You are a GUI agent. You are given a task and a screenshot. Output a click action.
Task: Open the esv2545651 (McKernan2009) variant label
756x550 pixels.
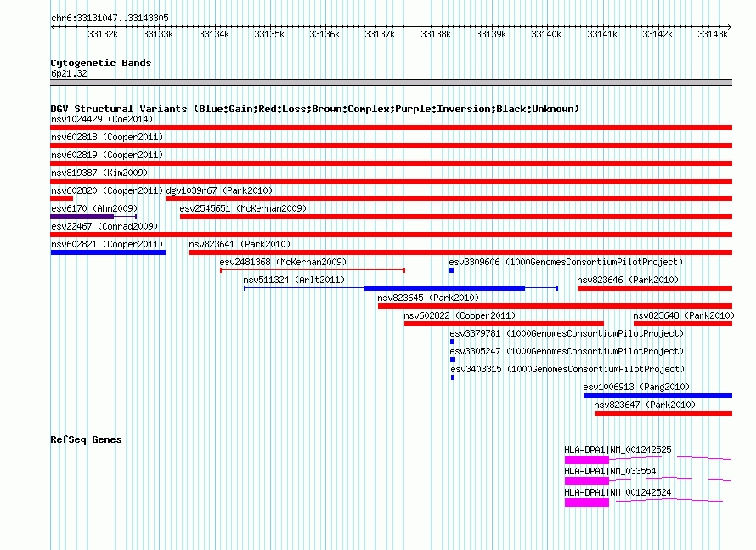(x=243, y=208)
